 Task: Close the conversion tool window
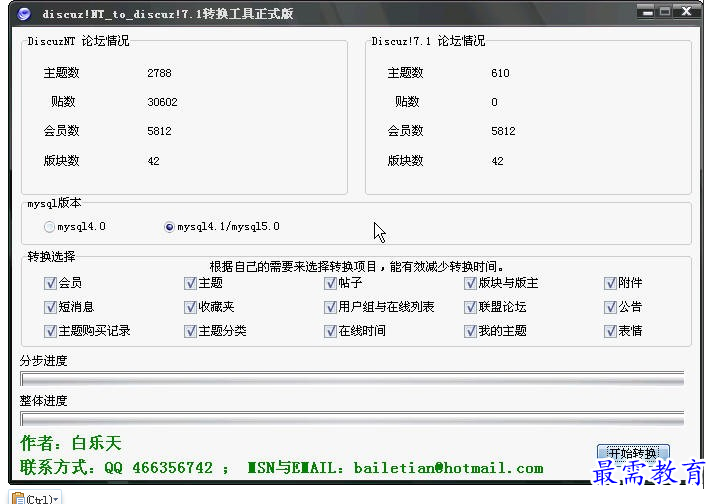point(687,11)
